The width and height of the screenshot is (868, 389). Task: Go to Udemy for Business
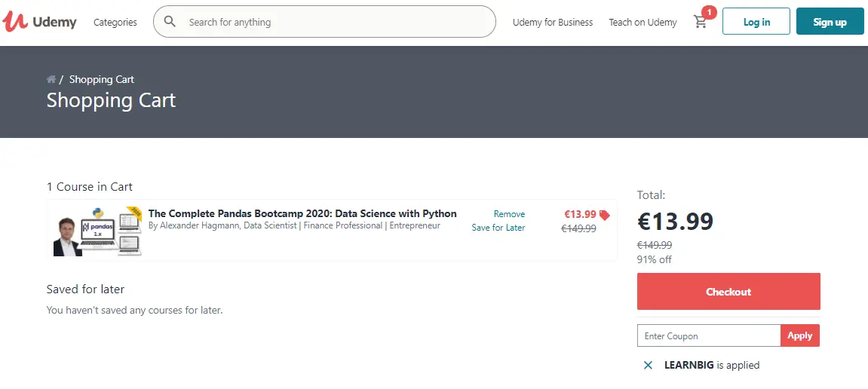[552, 22]
